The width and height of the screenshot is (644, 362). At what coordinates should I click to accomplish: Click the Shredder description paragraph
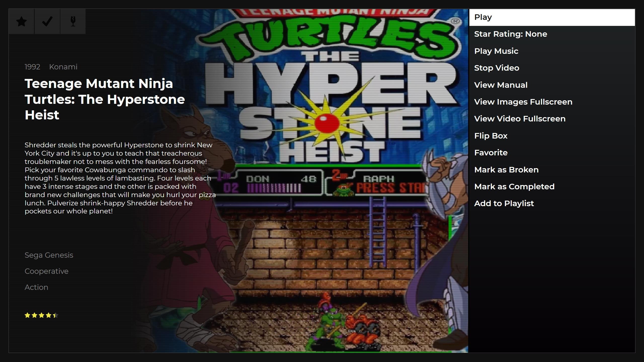120,178
